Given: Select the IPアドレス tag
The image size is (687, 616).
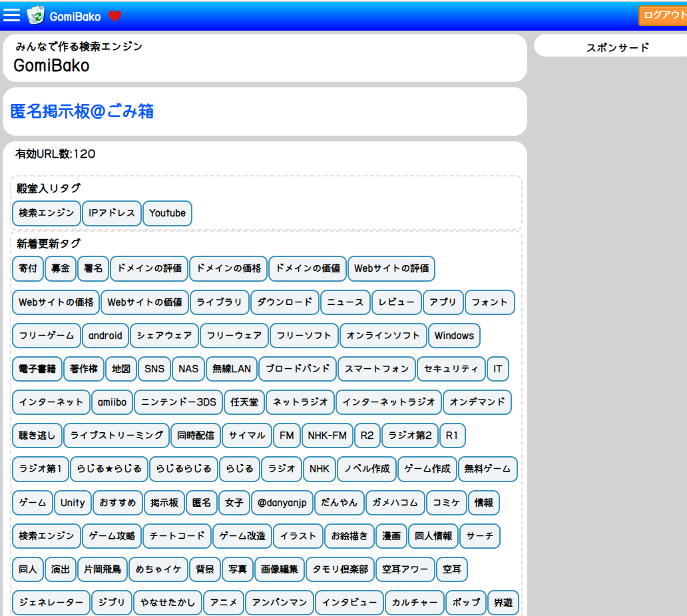Looking at the screenshot, I should [x=112, y=213].
